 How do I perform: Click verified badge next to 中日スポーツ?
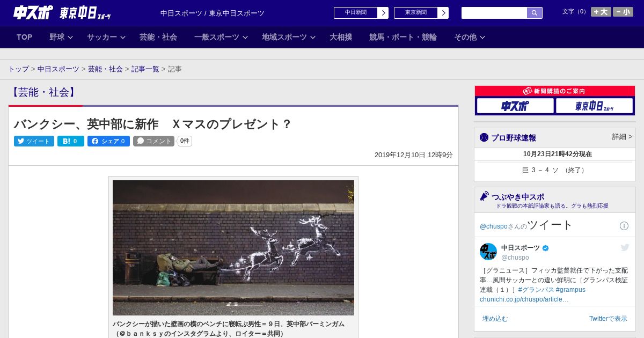(546, 248)
